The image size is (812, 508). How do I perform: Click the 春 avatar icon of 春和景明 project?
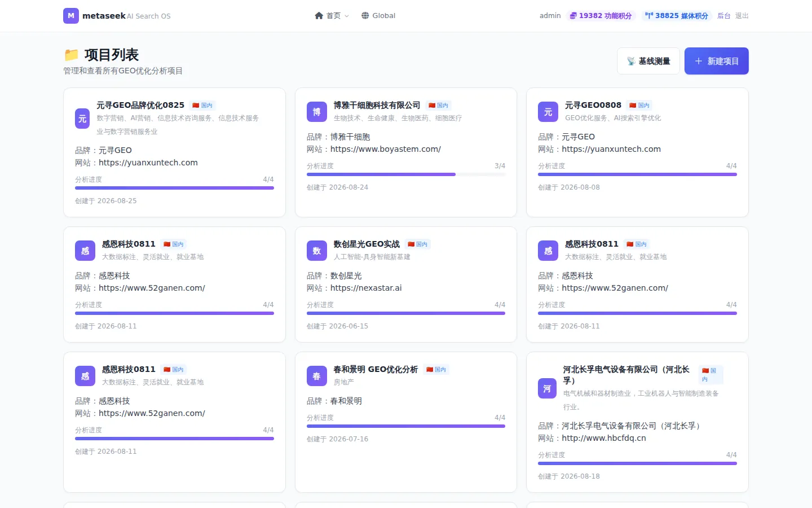pos(317,376)
